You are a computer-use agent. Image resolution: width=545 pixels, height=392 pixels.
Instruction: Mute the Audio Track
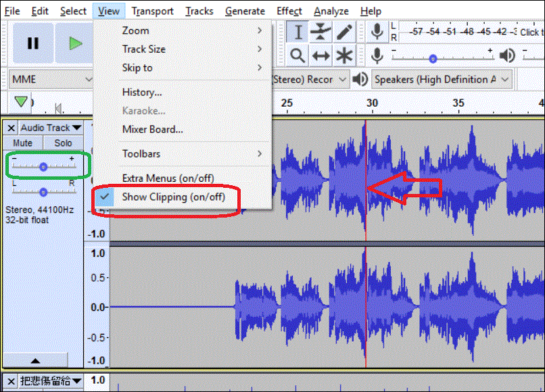(x=23, y=143)
